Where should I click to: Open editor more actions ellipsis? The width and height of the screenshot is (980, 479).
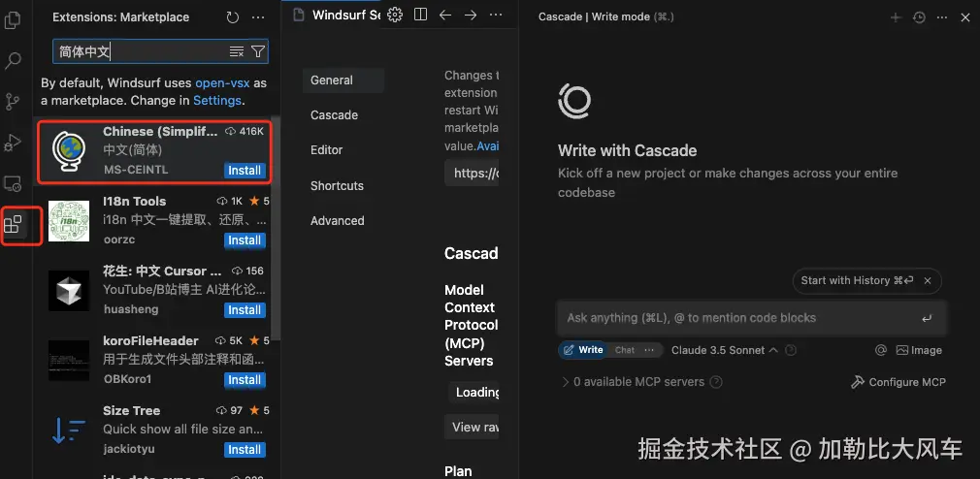point(496,15)
